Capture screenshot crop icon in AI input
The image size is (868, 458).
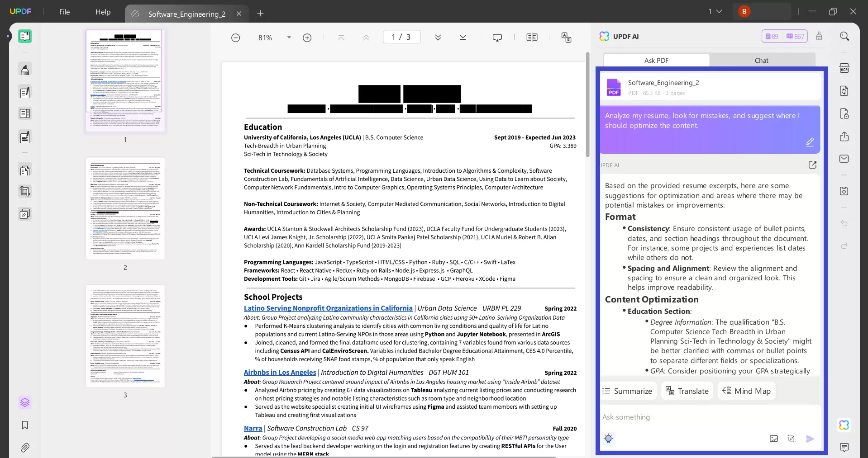tap(792, 439)
